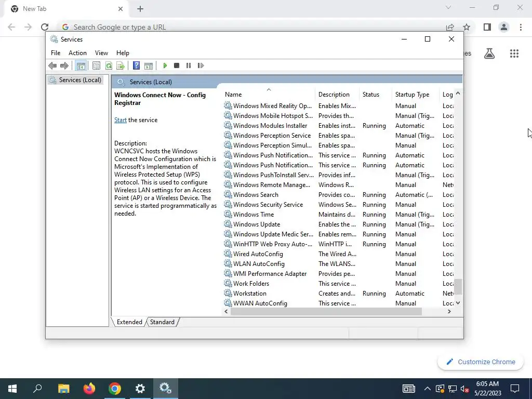Select Work Folders service
Viewport: 532px width, 399px height.
click(x=339, y=283)
